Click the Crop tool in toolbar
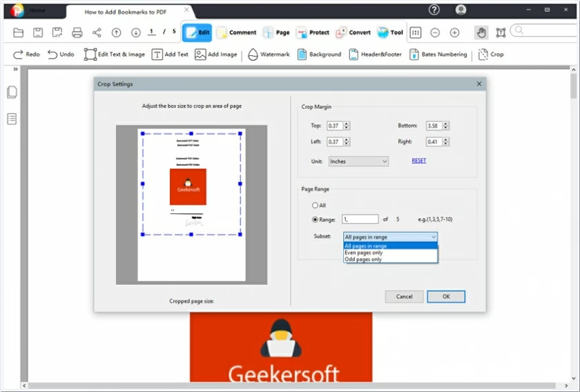This screenshot has height=392, width=580. pos(491,55)
